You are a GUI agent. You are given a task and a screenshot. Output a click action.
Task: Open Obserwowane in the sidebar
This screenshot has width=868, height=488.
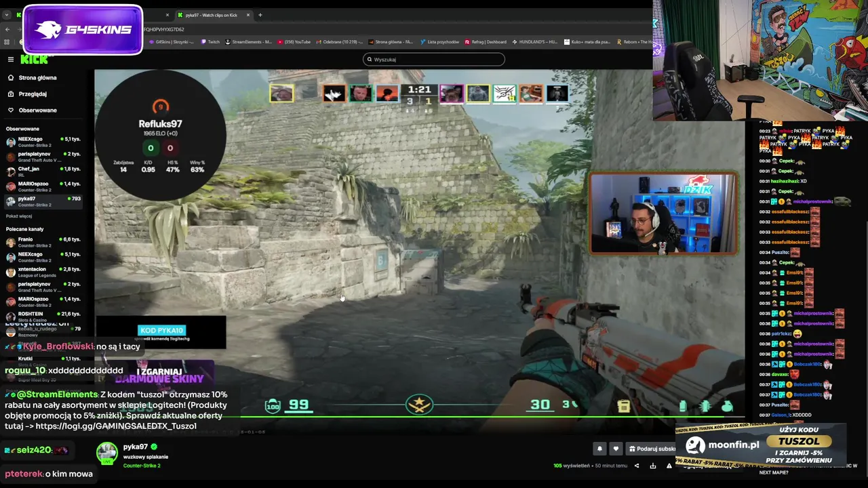[x=42, y=110]
